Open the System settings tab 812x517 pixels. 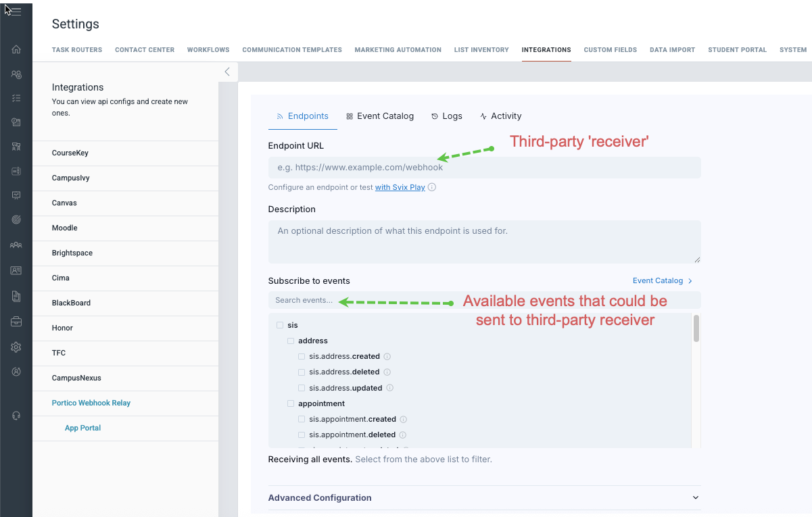coord(793,50)
